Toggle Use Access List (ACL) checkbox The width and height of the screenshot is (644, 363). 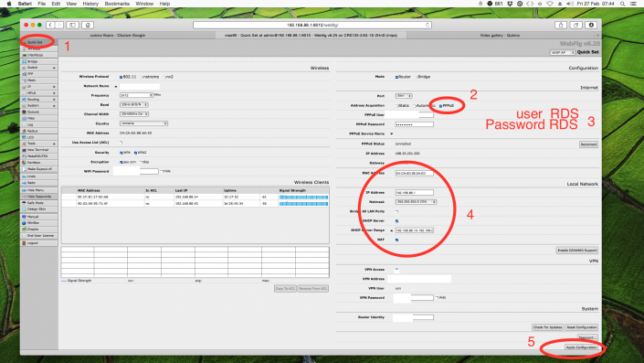pos(121,143)
